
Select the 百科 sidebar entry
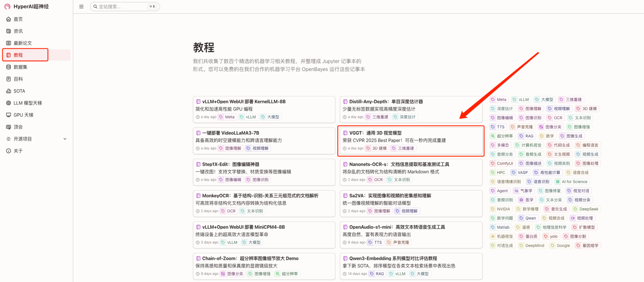[x=18, y=79]
